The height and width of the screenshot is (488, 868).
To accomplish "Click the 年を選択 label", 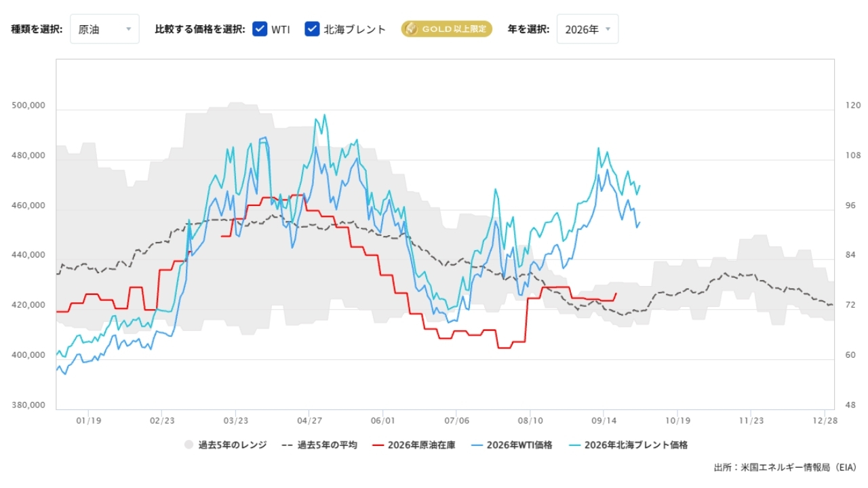I will 528,29.
